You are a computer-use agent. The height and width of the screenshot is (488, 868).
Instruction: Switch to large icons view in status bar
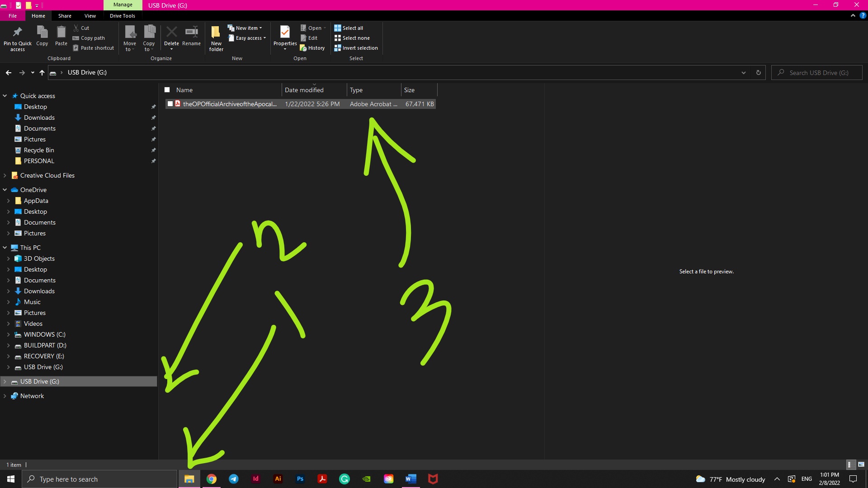click(861, 465)
